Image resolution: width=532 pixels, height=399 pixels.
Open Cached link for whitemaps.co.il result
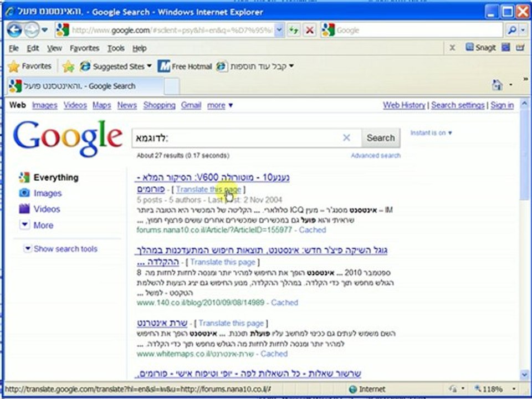coord(274,354)
